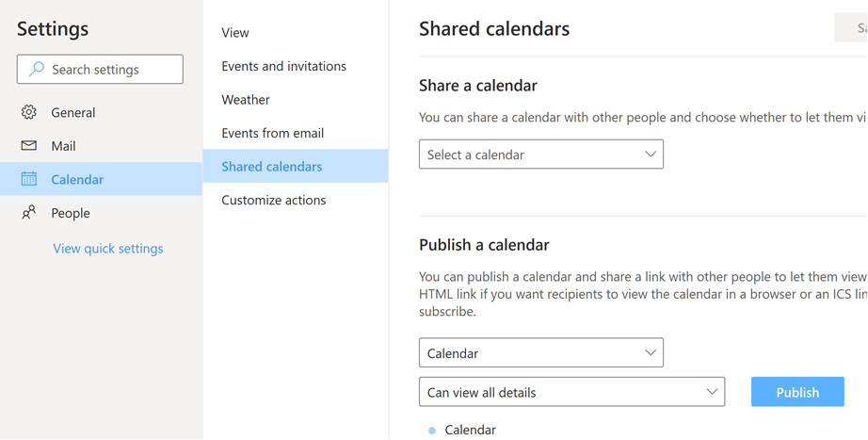Image resolution: width=868 pixels, height=440 pixels.
Task: Open the View calendar settings
Action: 235,32
